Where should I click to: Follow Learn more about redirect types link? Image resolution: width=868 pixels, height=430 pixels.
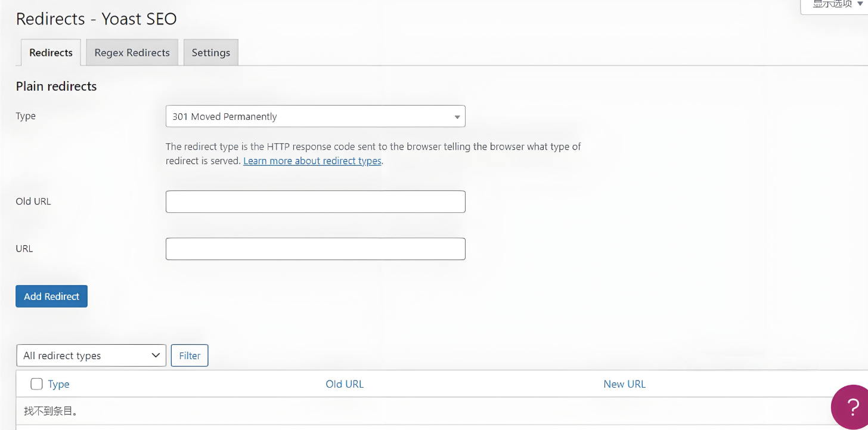312,161
